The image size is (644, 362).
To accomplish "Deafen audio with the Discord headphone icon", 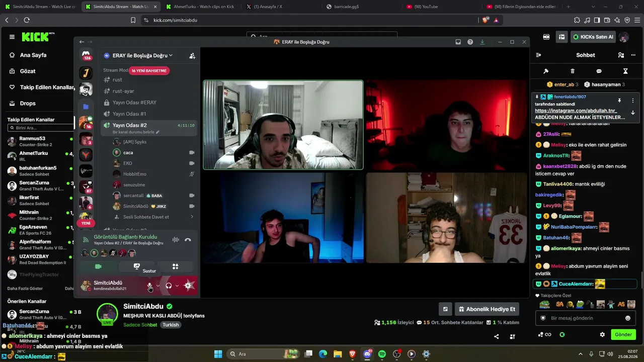I will (x=169, y=286).
